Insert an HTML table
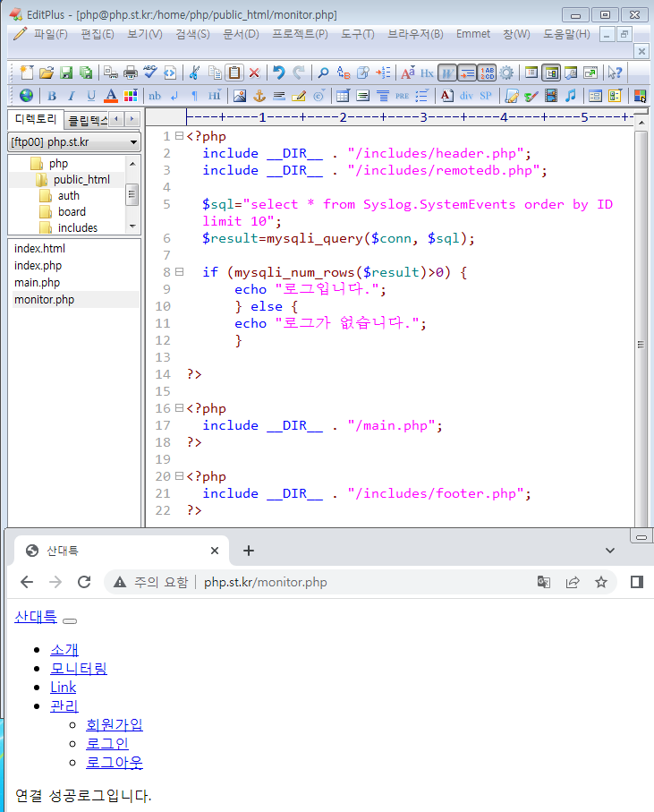This screenshot has width=654, height=812. click(x=343, y=95)
